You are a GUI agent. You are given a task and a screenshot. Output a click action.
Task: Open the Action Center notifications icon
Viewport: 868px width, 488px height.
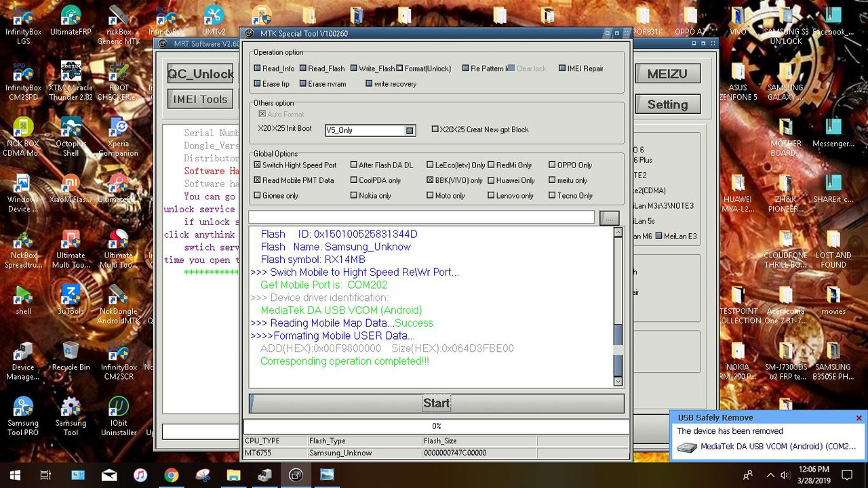pyautogui.click(x=847, y=475)
